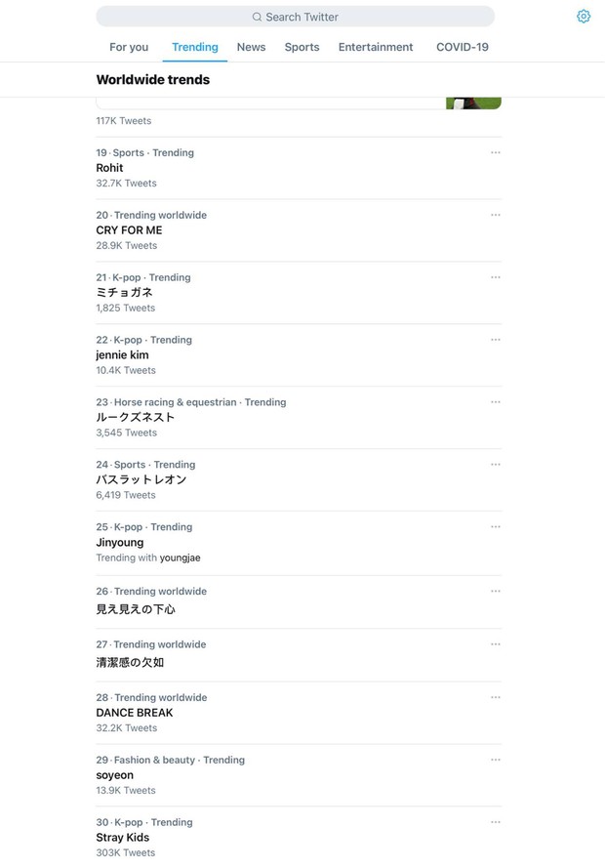The image size is (605, 868).
Task: Open the jennie kim trend
Action: pyautogui.click(x=122, y=355)
